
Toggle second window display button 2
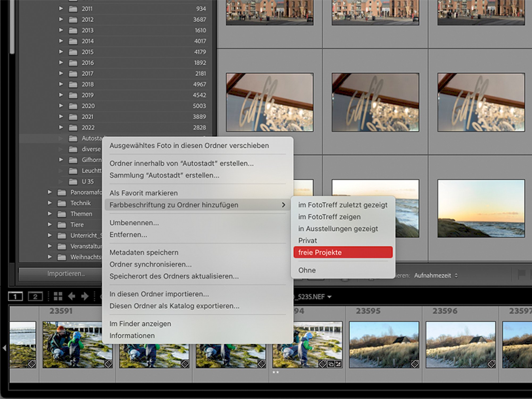[35, 296]
